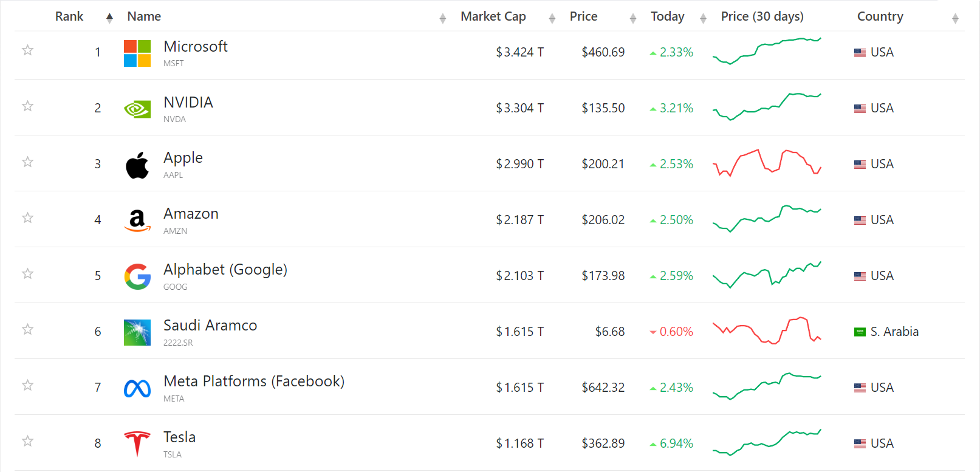The width and height of the screenshot is (980, 472).
Task: Open the Alphabet (Google) name link
Action: coord(225,270)
